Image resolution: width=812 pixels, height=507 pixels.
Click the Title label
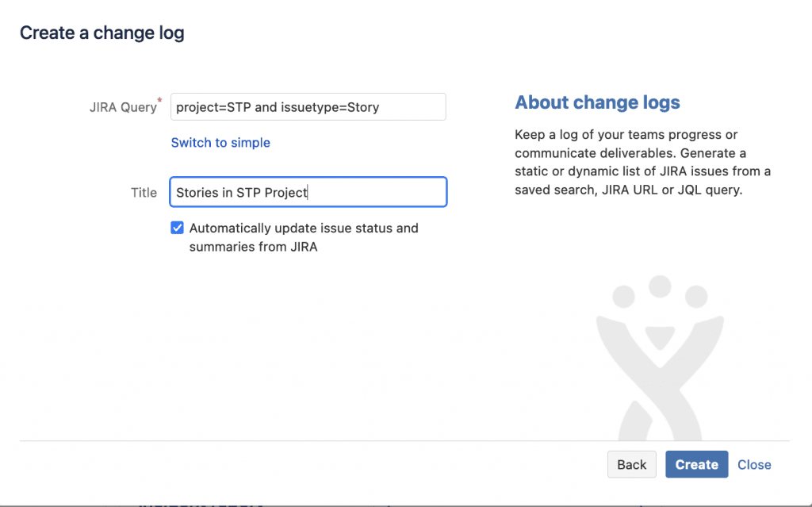[144, 191]
